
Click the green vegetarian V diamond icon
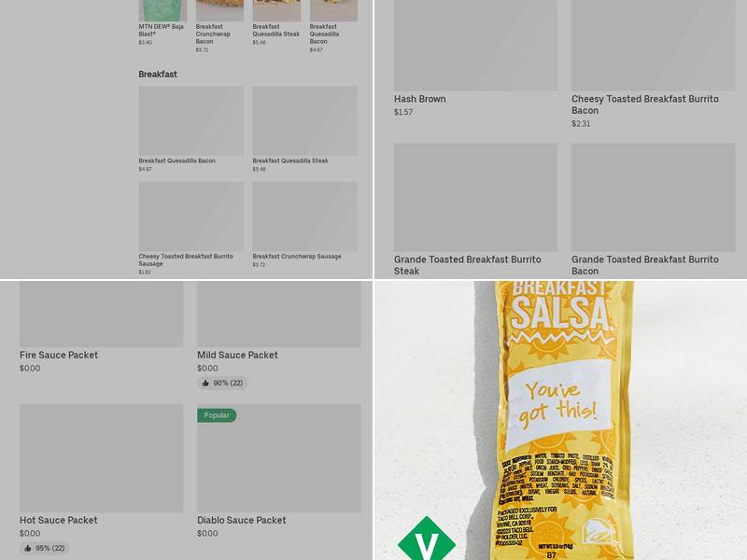(x=427, y=539)
